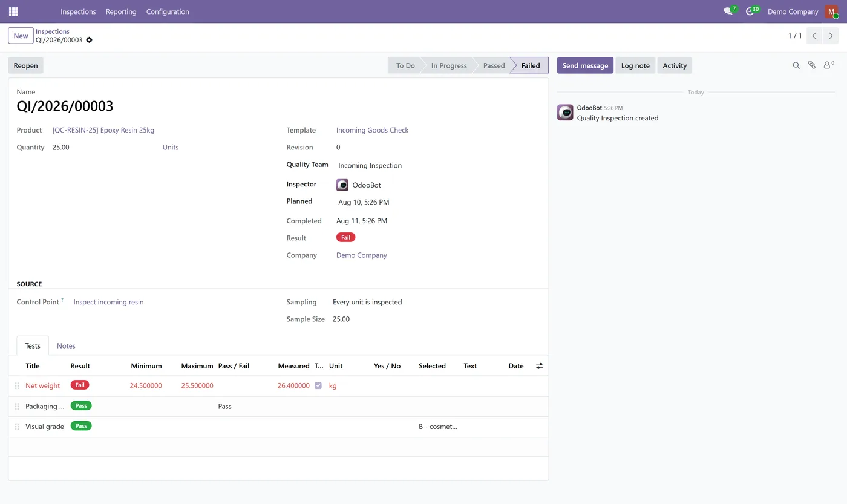Click the OdooBot avatar in the chatter message
The height and width of the screenshot is (504, 847).
[565, 113]
